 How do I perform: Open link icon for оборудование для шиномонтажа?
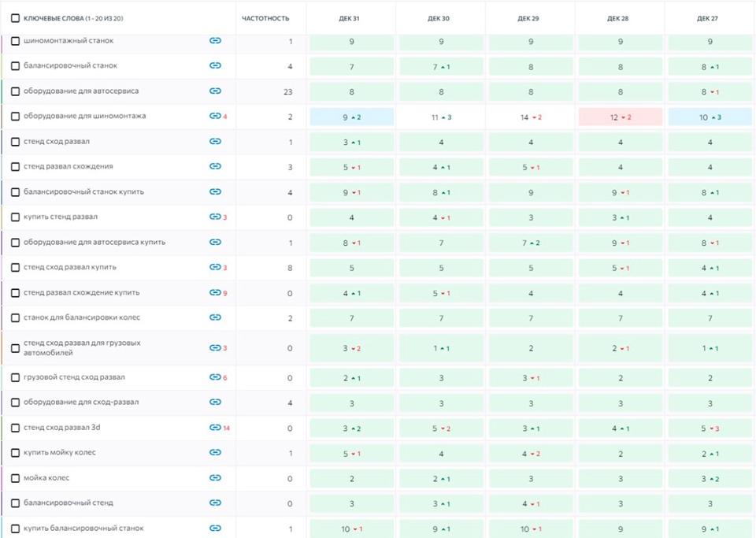tap(214, 117)
